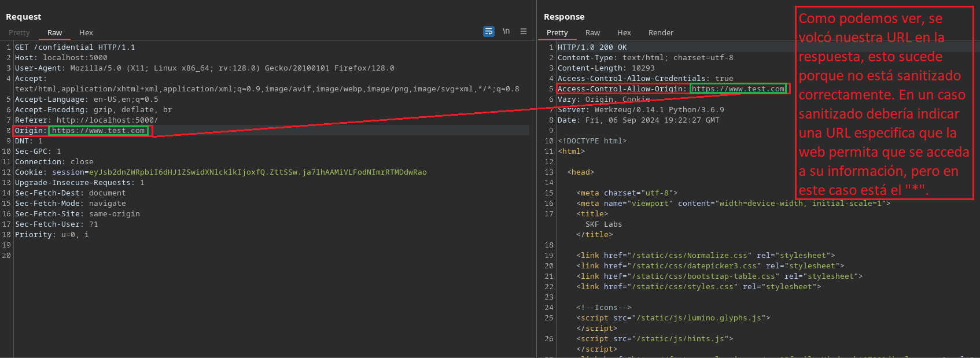Screen dimensions: 980x358
Task: Click the Origin header value https://www.test.com in request
Action: 98,131
